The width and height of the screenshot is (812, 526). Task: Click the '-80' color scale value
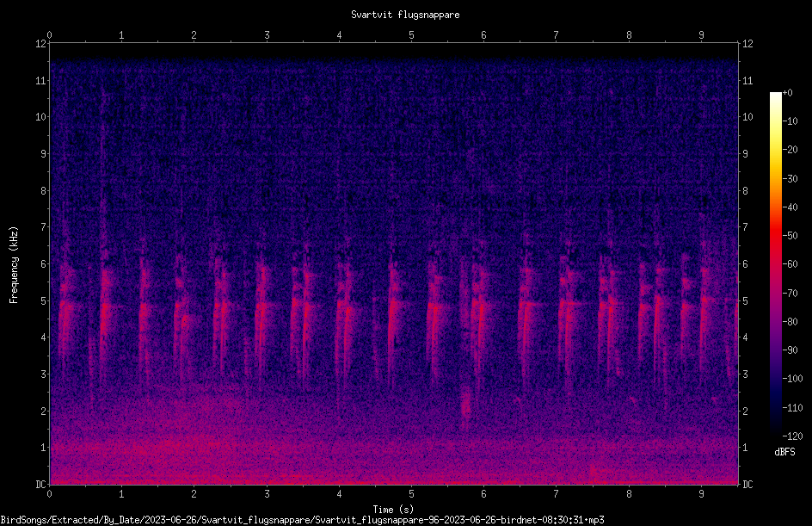(790, 321)
